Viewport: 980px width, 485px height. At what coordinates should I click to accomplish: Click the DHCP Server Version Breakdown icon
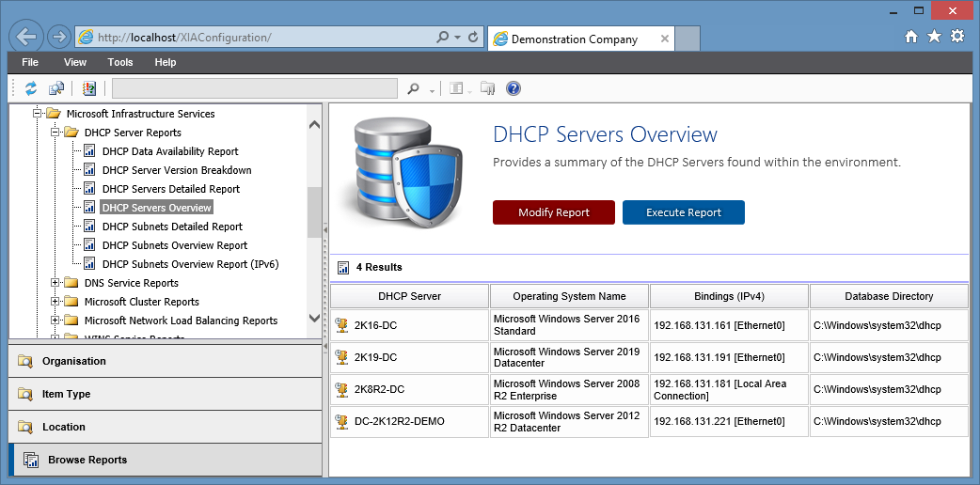click(x=89, y=170)
